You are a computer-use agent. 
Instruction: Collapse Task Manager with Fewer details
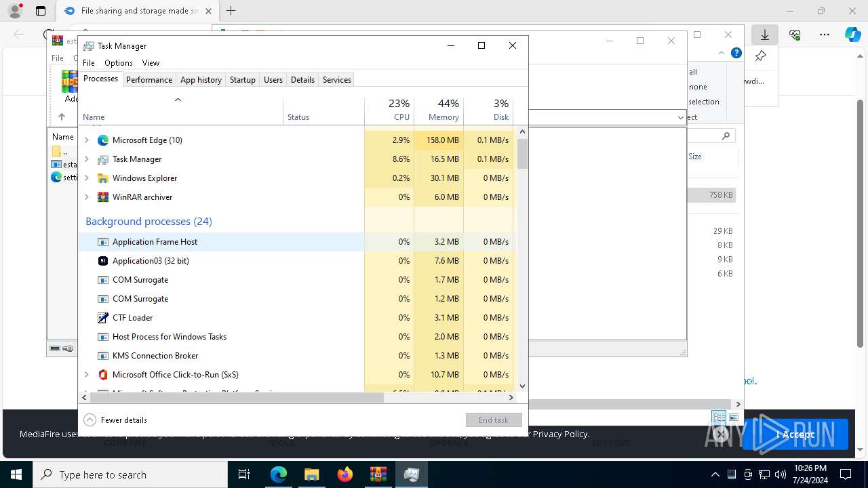pyautogui.click(x=115, y=420)
